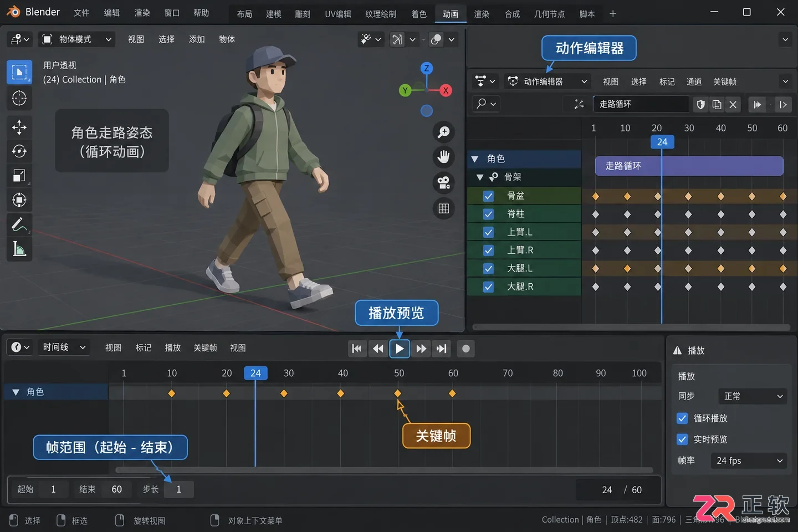This screenshot has height=532, width=798.
Task: Open the 24 fps frame rate dropdown
Action: coord(749,461)
